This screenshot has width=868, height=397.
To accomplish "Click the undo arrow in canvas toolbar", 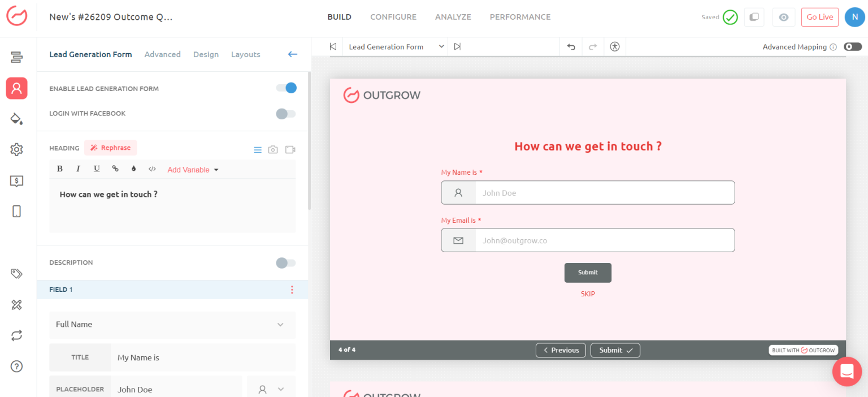I will click(x=571, y=47).
